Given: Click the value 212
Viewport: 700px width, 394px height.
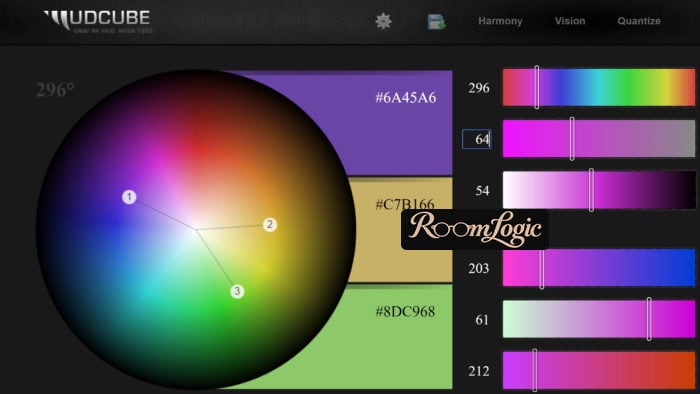Looking at the screenshot, I should (x=479, y=371).
